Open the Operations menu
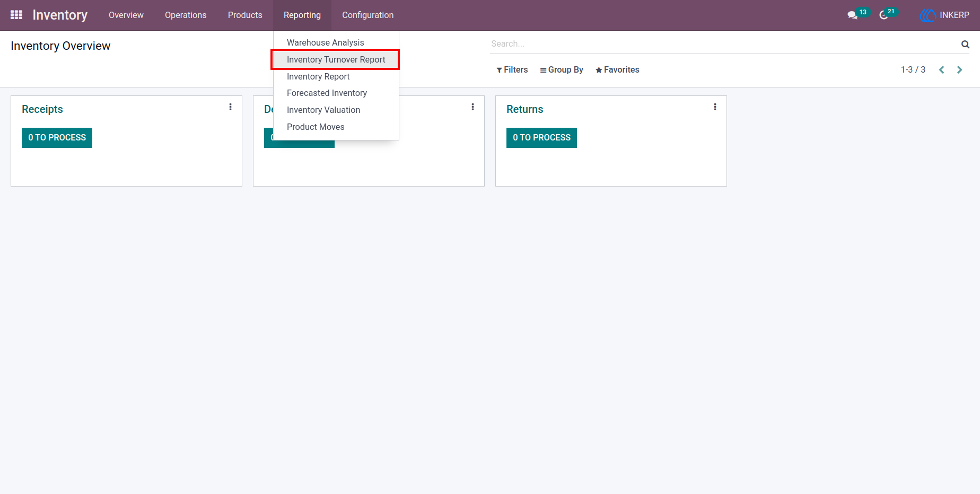Screen dimensions: 980x494 pyautogui.click(x=186, y=15)
